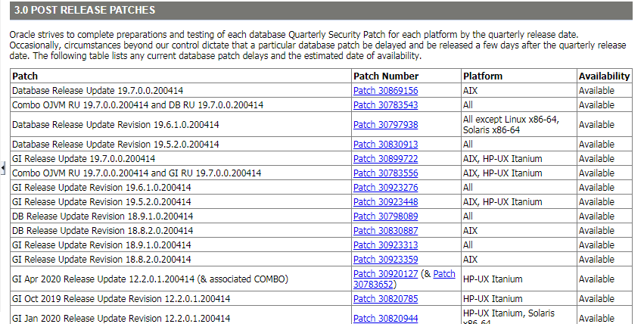
Task: Select 'GI Release Update Revision 19.6.1.0.200414' cell
Action: [181, 188]
